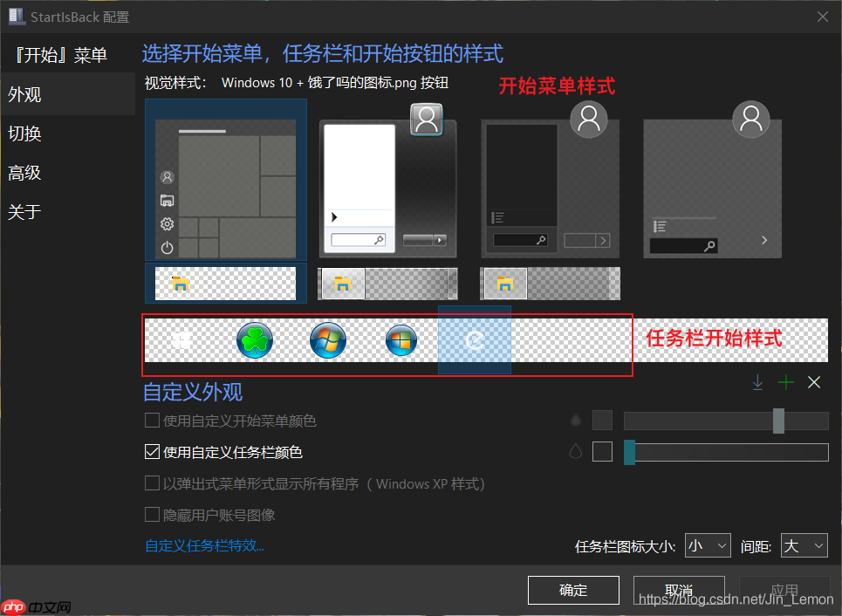Click the droplet opacity icon beside taskbar color
Viewport: 842px width, 616px height.
point(575,452)
